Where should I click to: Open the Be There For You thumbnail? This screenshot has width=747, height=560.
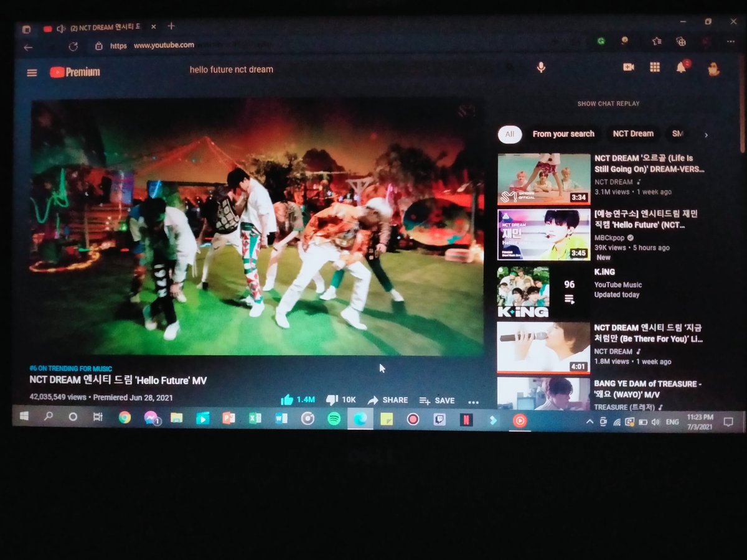pyautogui.click(x=544, y=347)
